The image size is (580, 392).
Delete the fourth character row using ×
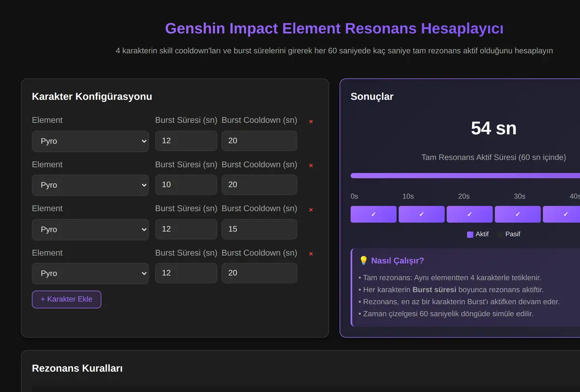(x=311, y=254)
